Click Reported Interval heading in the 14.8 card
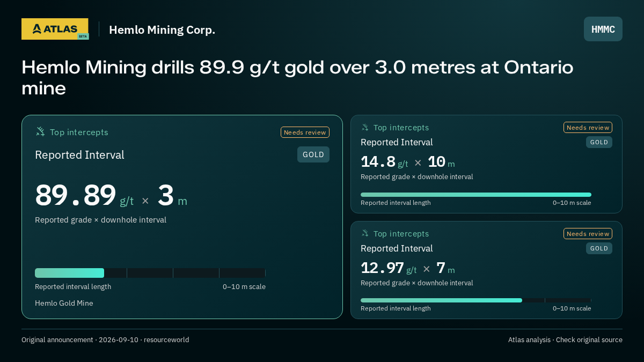Viewport: 644px width, 362px height. (397, 142)
